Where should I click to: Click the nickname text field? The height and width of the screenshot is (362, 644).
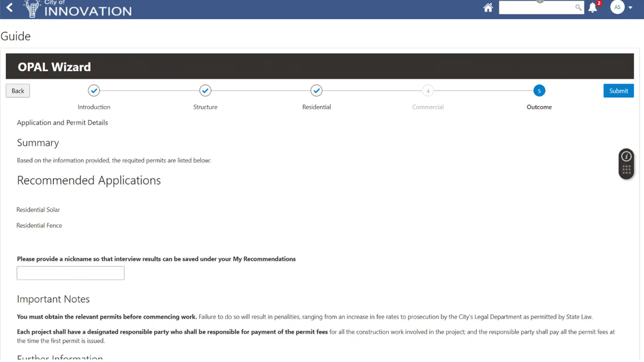(70, 273)
